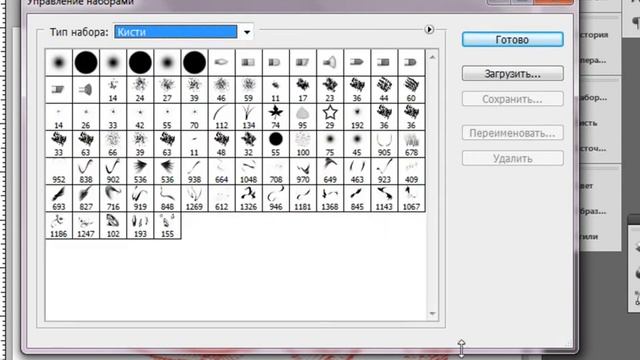
Task: Select the brush preset 1368
Action: [x=330, y=198]
